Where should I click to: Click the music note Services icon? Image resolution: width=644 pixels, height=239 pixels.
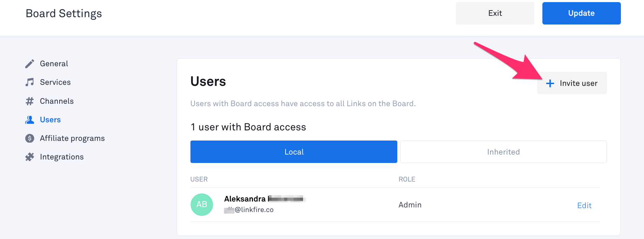(x=30, y=82)
